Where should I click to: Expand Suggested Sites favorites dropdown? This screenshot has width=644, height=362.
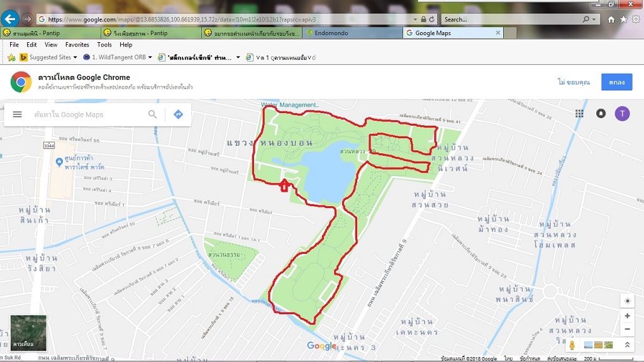[75, 57]
